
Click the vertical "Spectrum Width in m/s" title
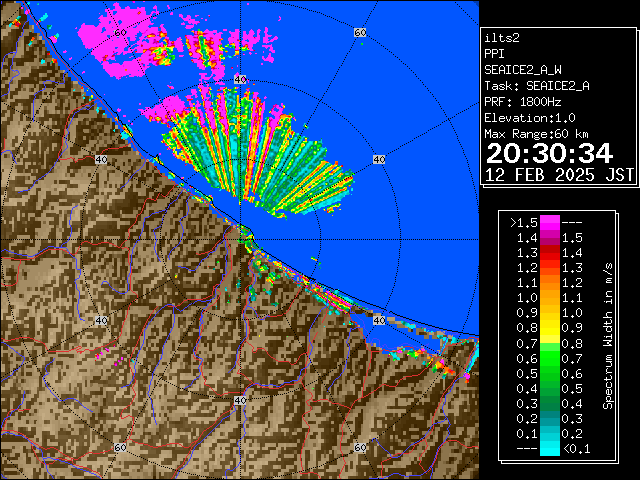click(x=608, y=336)
